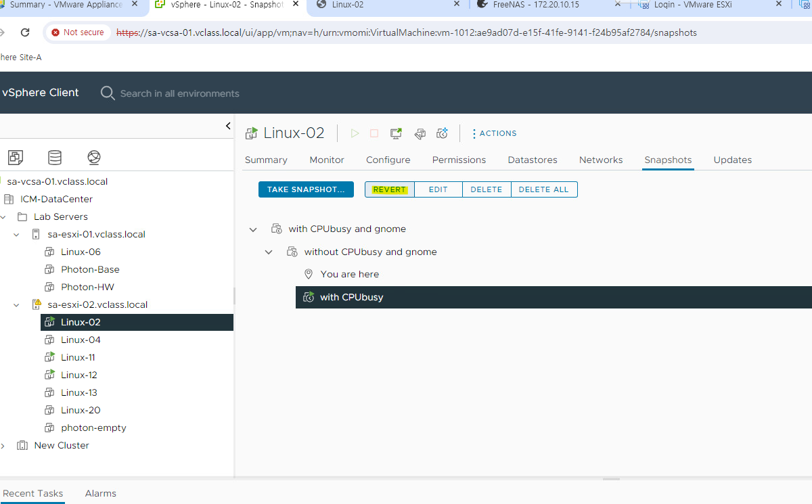Screen dimensions: 812x504
Task: Click the Edit Settings toolbar icon
Action: click(x=420, y=133)
